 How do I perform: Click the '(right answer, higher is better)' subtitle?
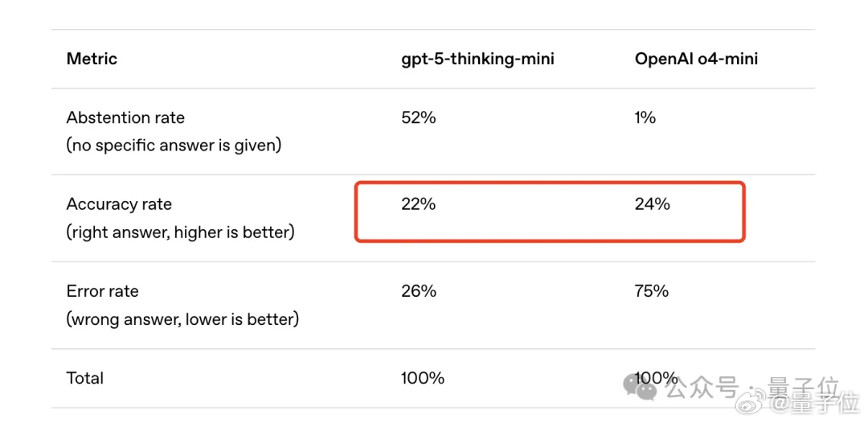(181, 232)
